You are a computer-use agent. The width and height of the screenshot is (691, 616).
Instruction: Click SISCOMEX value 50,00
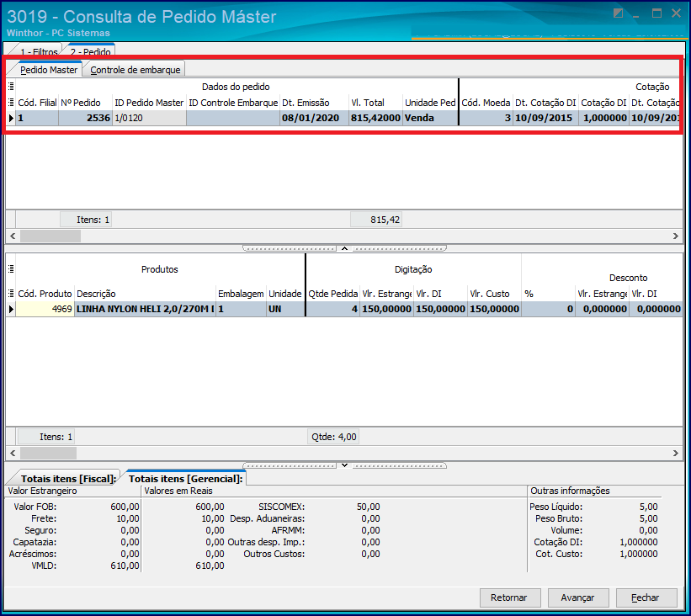pos(368,507)
